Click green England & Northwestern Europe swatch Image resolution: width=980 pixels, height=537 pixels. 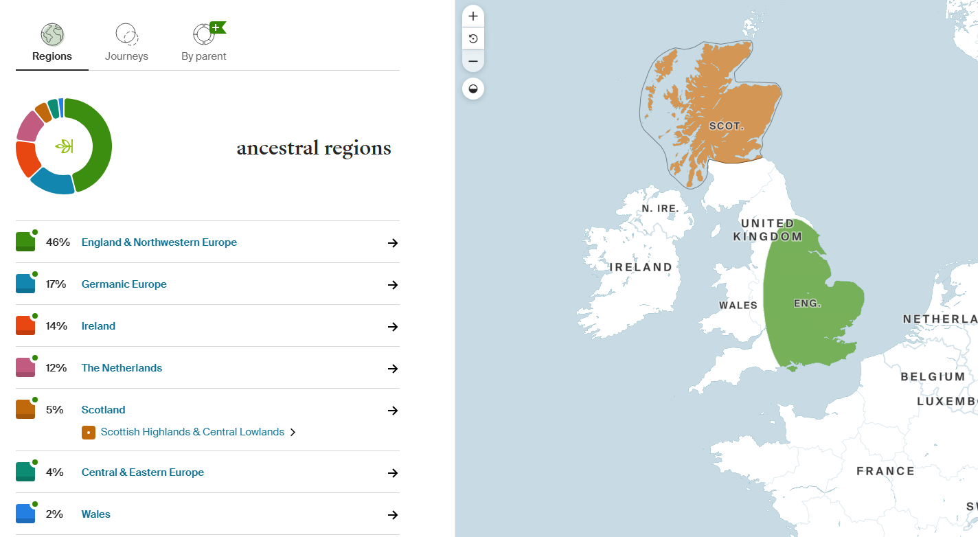(25, 242)
